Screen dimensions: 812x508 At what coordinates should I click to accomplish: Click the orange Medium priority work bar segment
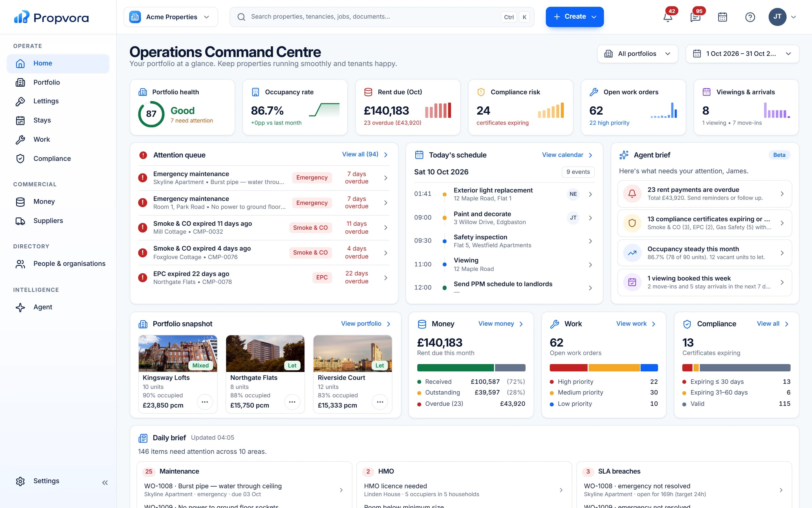(x=614, y=367)
